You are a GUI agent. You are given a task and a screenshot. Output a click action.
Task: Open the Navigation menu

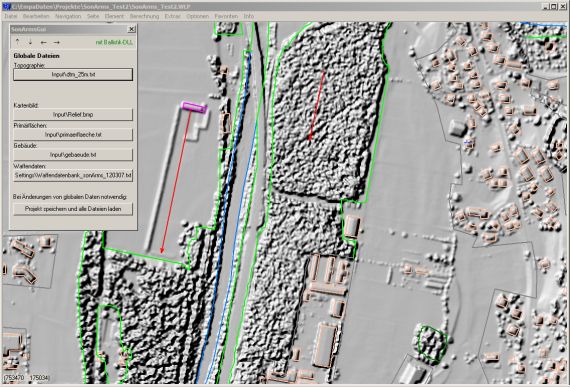68,16
